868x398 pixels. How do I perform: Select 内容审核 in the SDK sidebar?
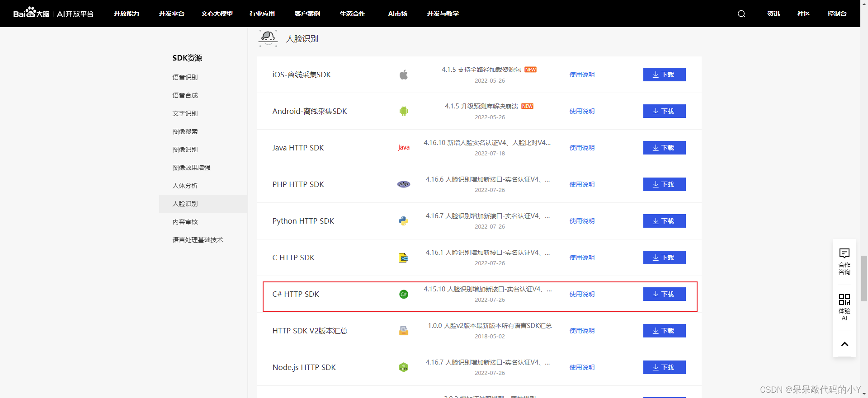185,222
